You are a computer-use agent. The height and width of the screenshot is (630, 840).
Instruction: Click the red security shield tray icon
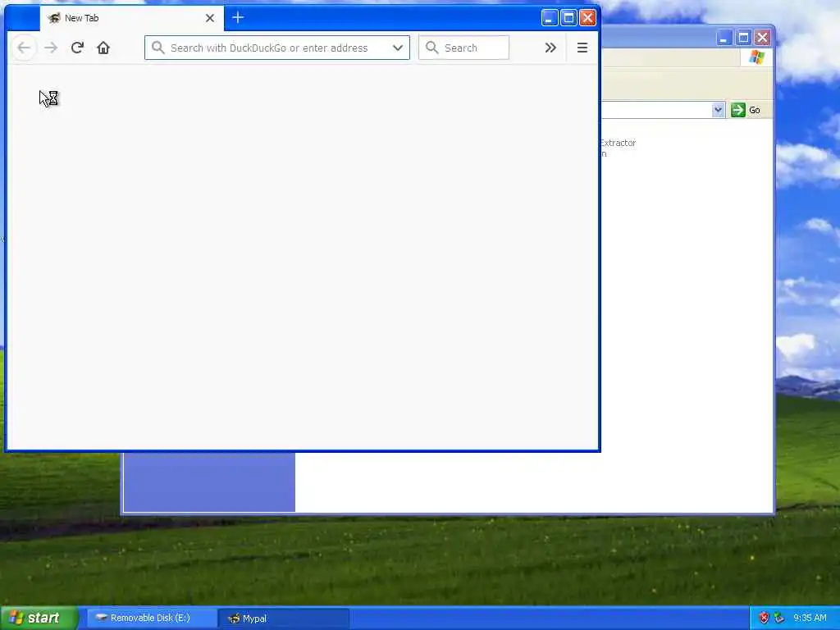pyautogui.click(x=764, y=619)
